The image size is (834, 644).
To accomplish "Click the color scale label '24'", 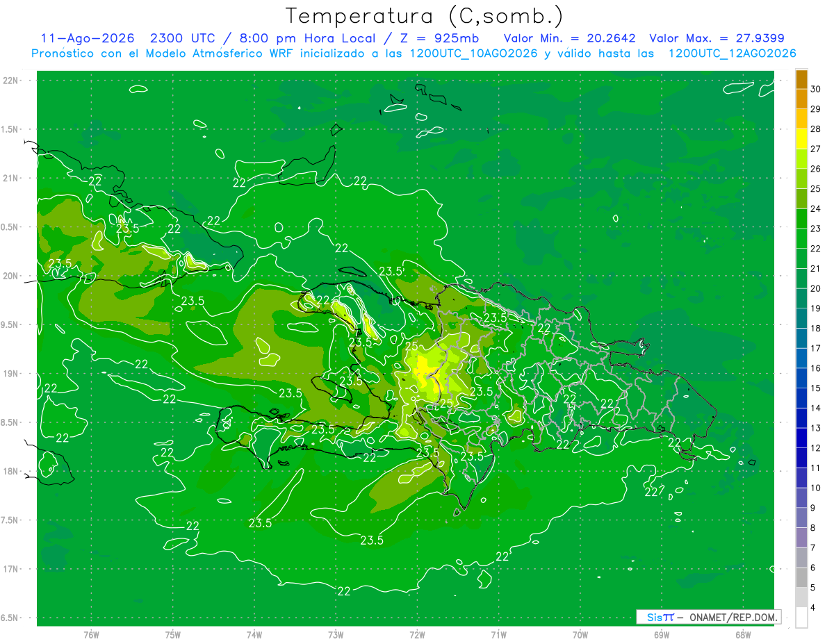I will pyautogui.click(x=816, y=208).
